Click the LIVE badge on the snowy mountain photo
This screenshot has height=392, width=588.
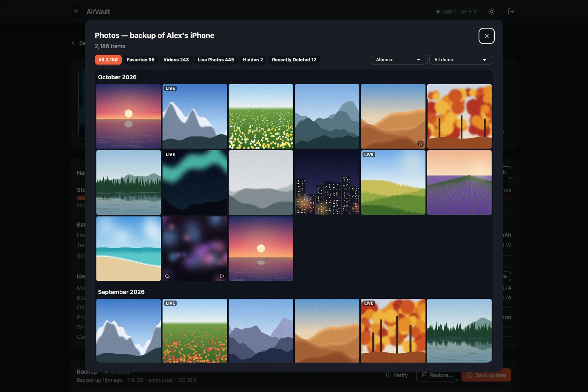click(x=170, y=88)
